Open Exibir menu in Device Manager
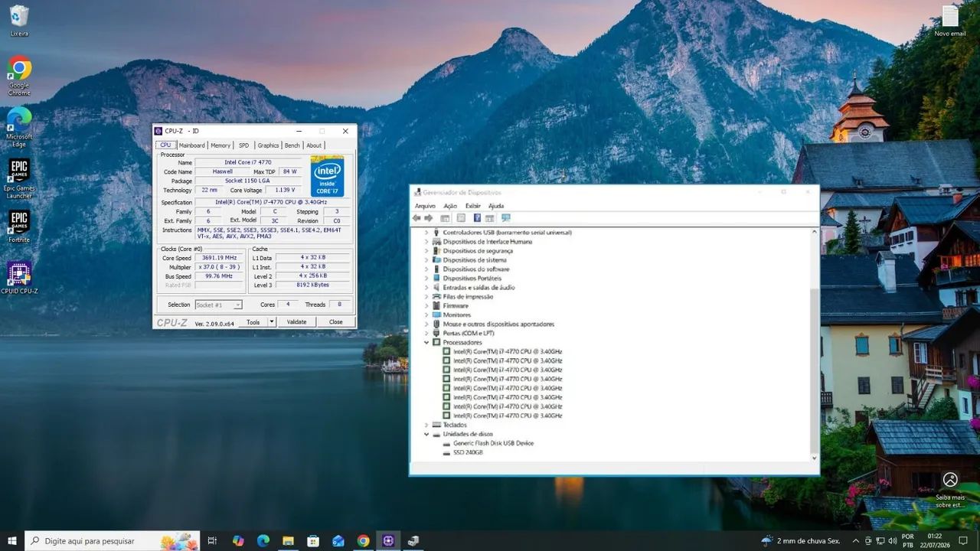This screenshot has height=551, width=980. [473, 206]
